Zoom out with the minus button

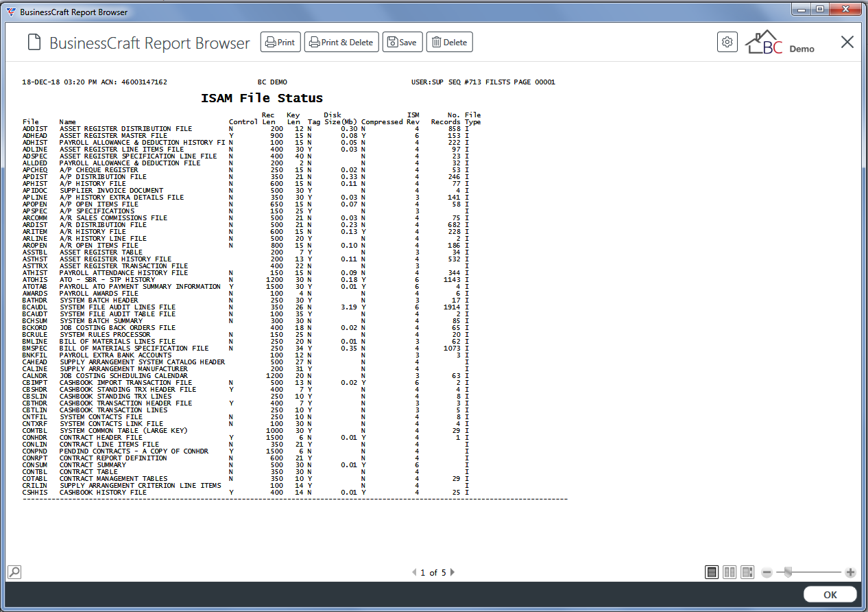coord(767,572)
